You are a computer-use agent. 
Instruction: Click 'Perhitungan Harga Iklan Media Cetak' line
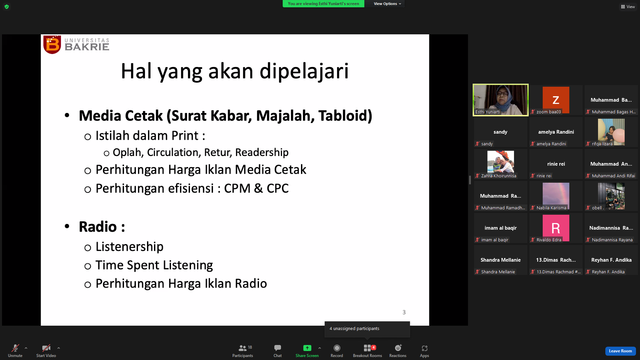(201, 170)
